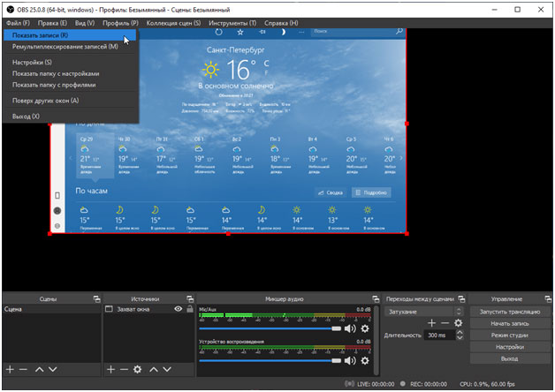Add a new scene with plus icon

click(x=10, y=369)
